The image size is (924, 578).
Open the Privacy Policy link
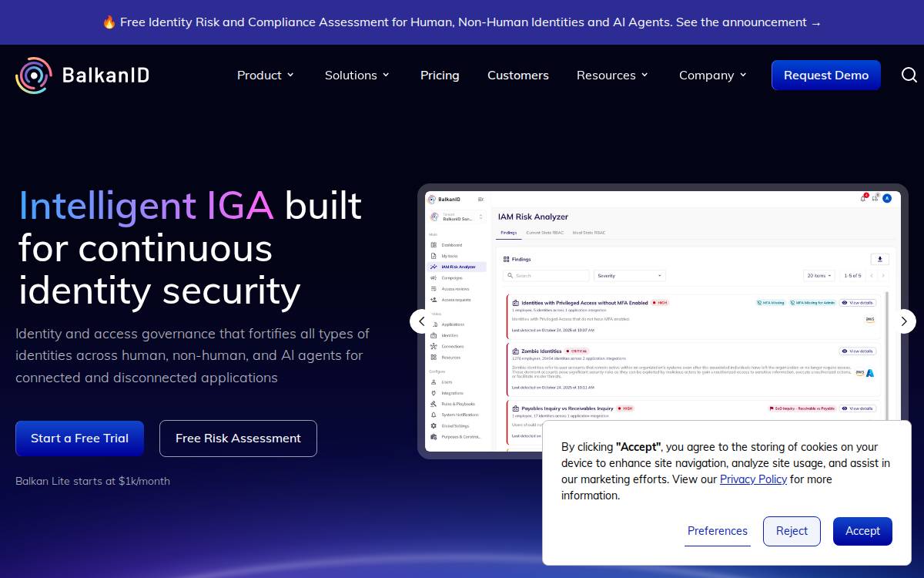point(753,479)
